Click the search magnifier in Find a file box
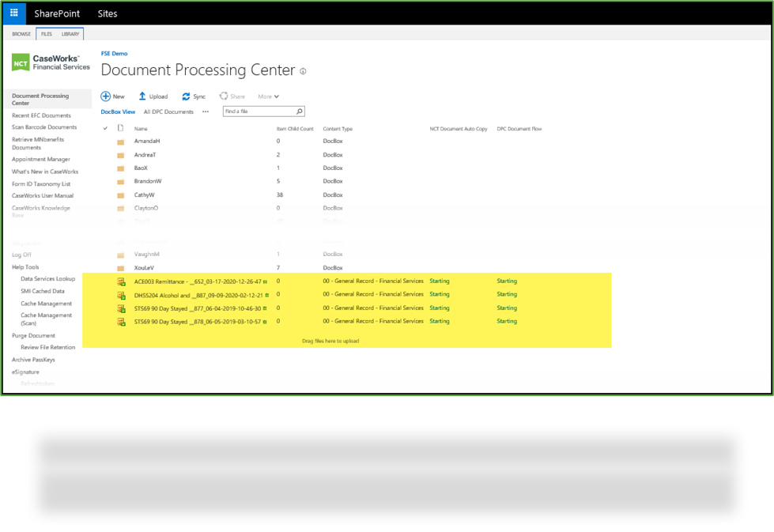 (299, 111)
